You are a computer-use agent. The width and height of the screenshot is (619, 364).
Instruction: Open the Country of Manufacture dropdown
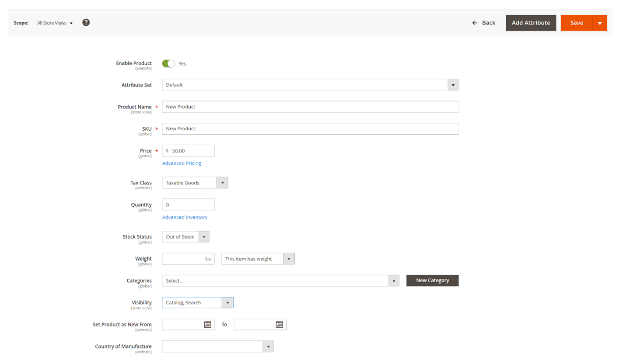(268, 346)
